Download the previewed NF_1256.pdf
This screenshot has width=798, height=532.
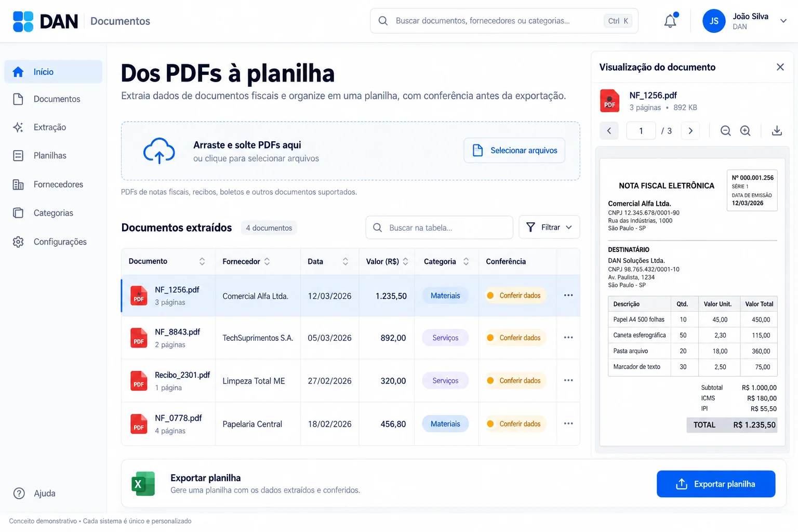tap(777, 131)
